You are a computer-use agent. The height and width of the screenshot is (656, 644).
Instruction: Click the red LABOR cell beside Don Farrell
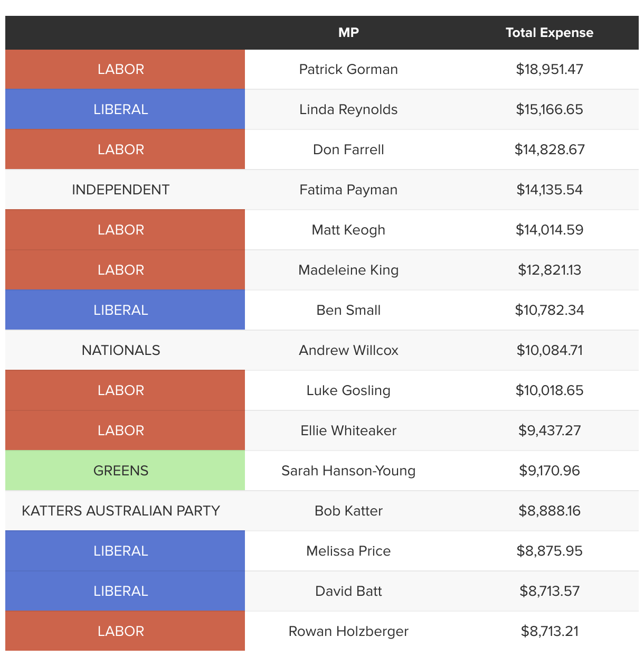coord(121,149)
